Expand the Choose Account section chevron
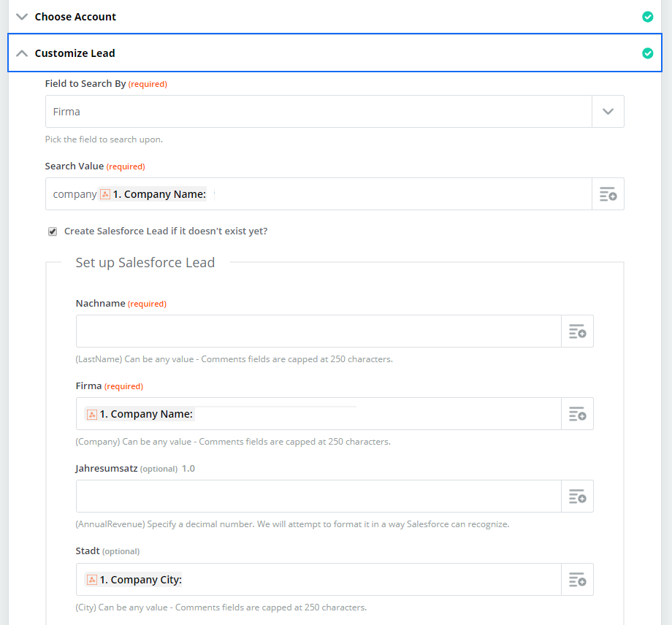 click(22, 17)
